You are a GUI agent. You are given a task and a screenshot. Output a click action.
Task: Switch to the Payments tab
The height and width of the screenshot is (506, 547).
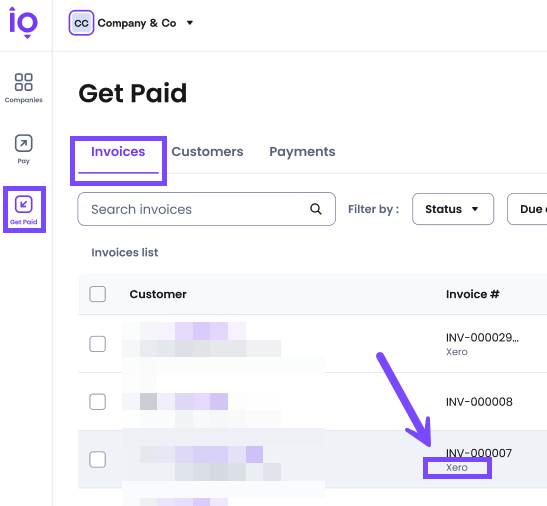click(x=302, y=152)
